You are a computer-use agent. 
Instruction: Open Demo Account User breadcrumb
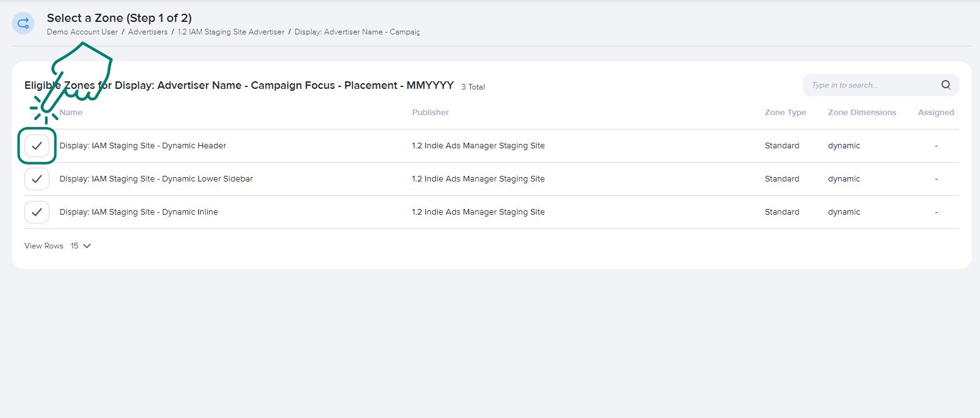82,32
